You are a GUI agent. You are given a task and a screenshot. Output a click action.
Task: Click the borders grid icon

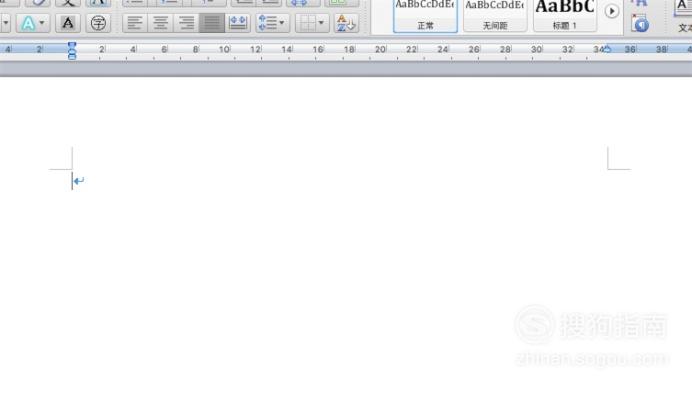307,23
